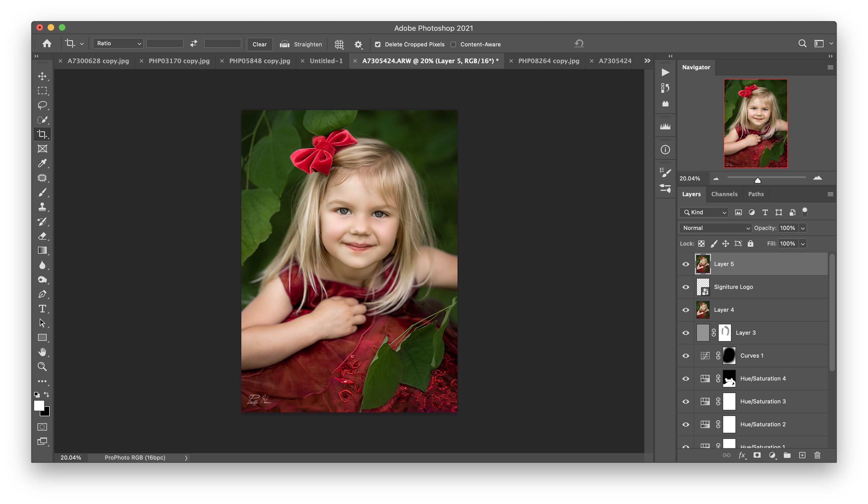Click the Reset crop arrow icon
Image resolution: width=868 pixels, height=504 pixels.
tap(579, 43)
